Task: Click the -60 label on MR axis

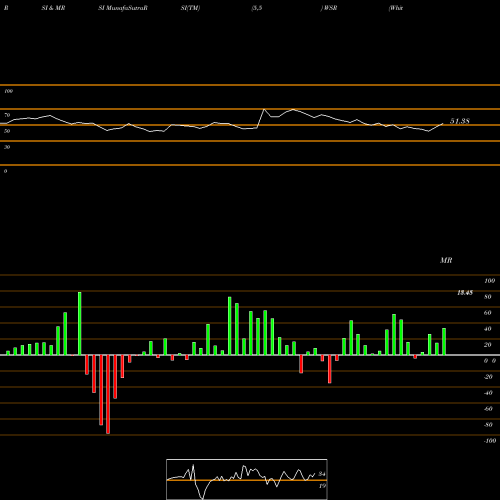Action: pyautogui.click(x=488, y=409)
